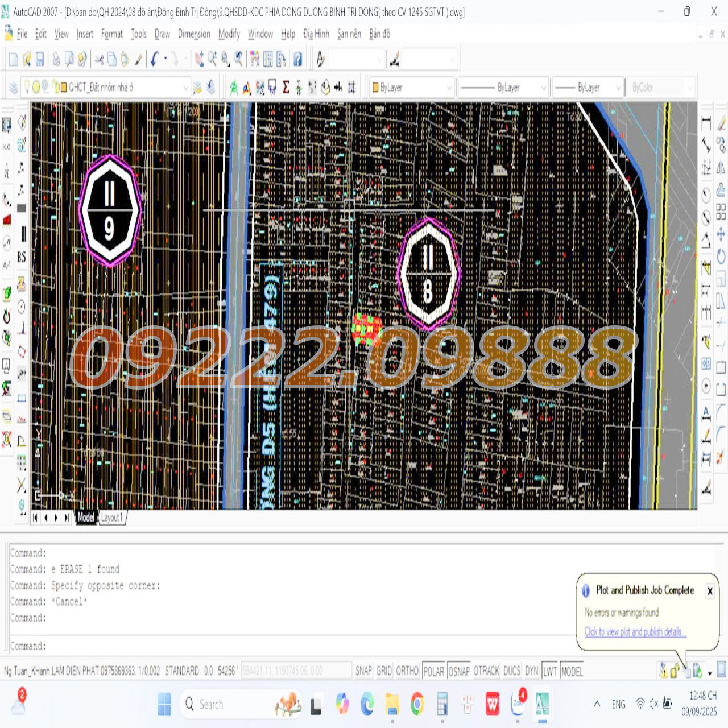Image resolution: width=728 pixels, height=728 pixels.
Task: Open the ByLayer lineweight dropdown
Action: [618, 88]
